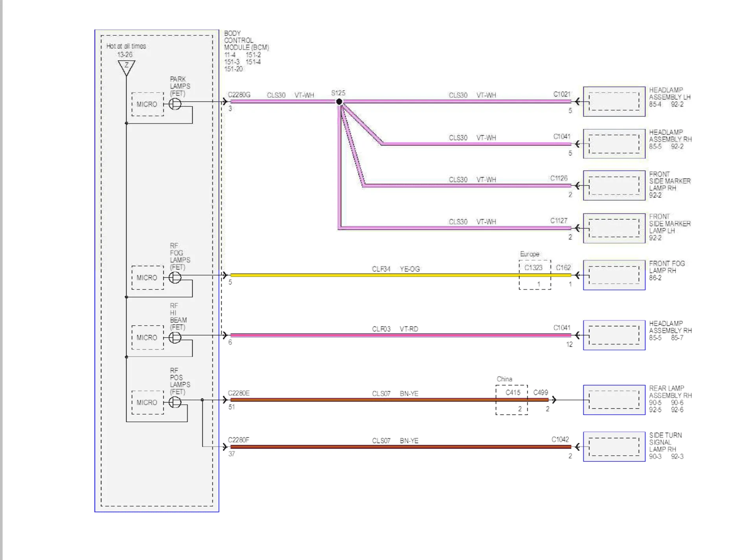Image resolution: width=747 pixels, height=560 pixels.
Task: Click the HEADLAMP ASSEMBLY RH 85-5 85-7 box
Action: coord(614,335)
